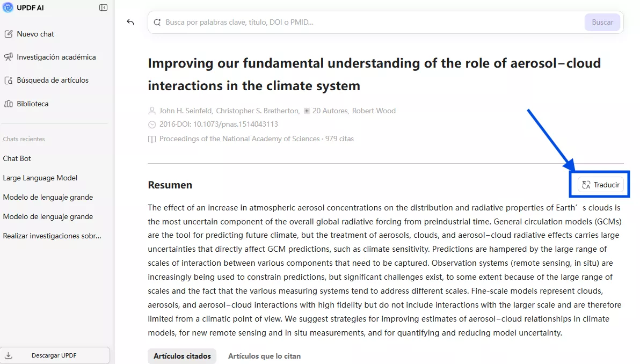Viewport: 640px width, 364px height.
Task: Open the Chat Bot recent chat
Action: click(17, 158)
